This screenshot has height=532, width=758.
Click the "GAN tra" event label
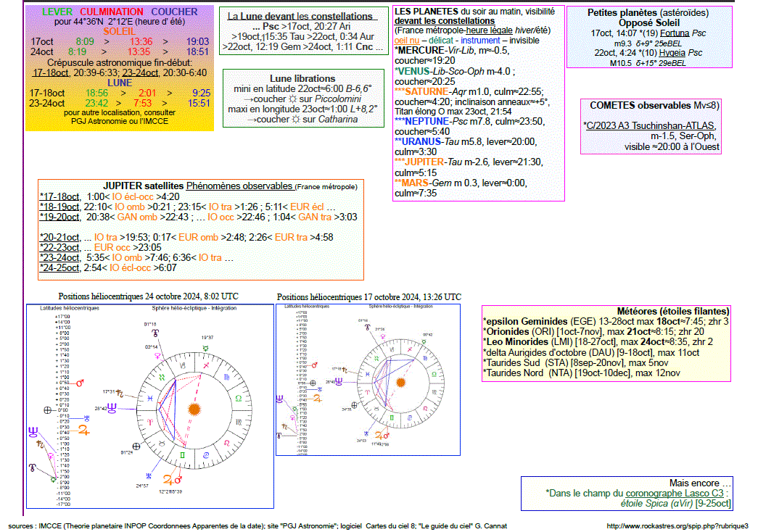tap(315, 217)
